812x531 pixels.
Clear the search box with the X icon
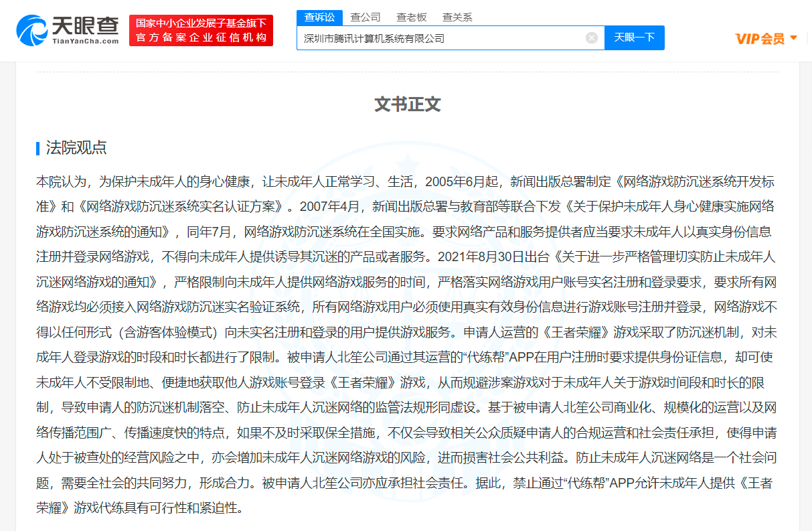591,38
